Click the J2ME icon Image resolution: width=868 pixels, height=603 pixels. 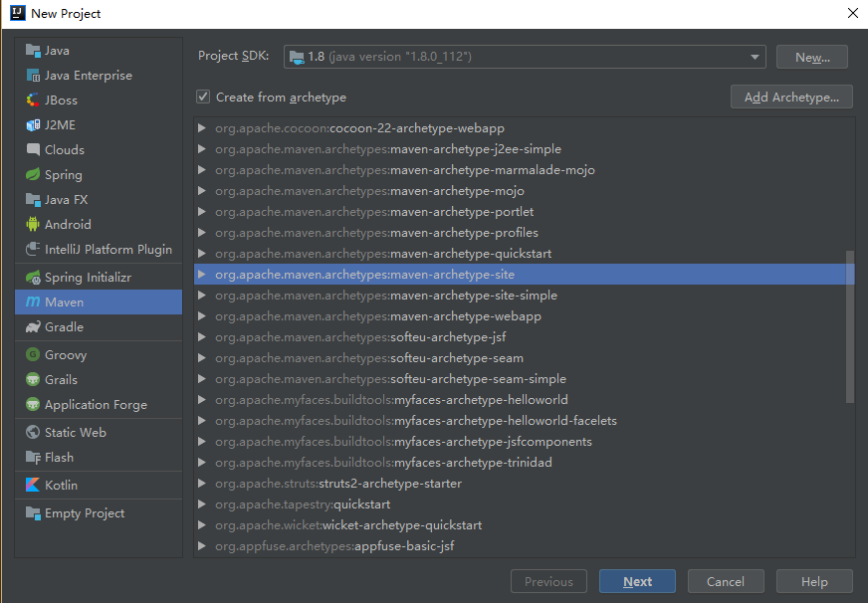[33, 125]
